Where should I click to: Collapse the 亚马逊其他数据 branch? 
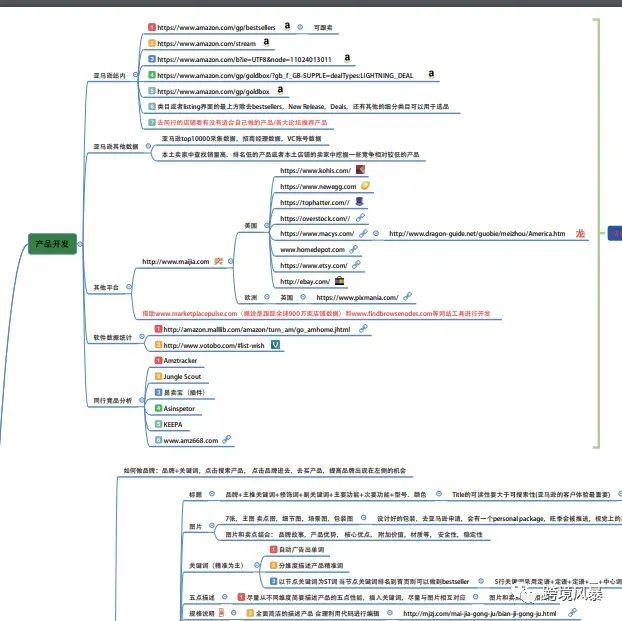pos(148,146)
